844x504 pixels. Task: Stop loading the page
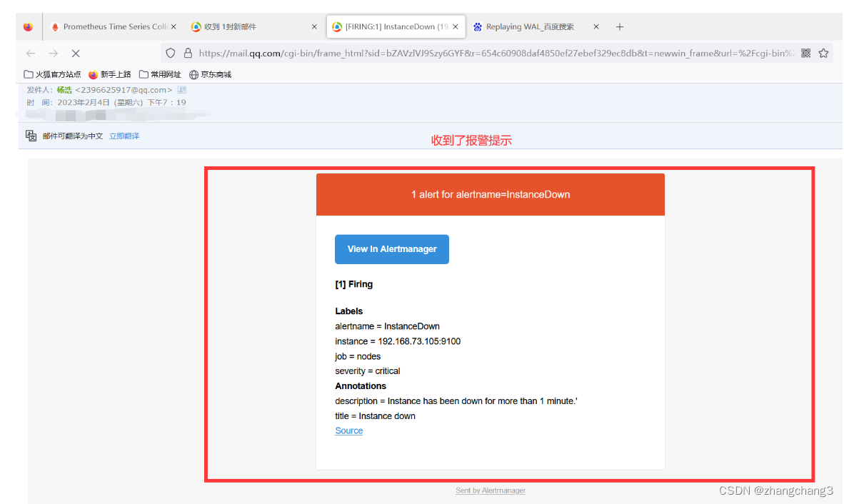(x=76, y=54)
